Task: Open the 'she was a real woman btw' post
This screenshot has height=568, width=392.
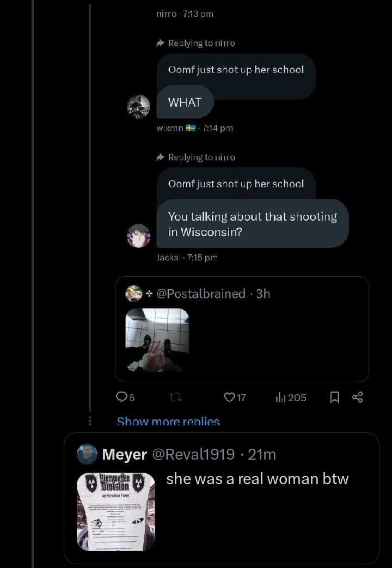Action: click(257, 479)
